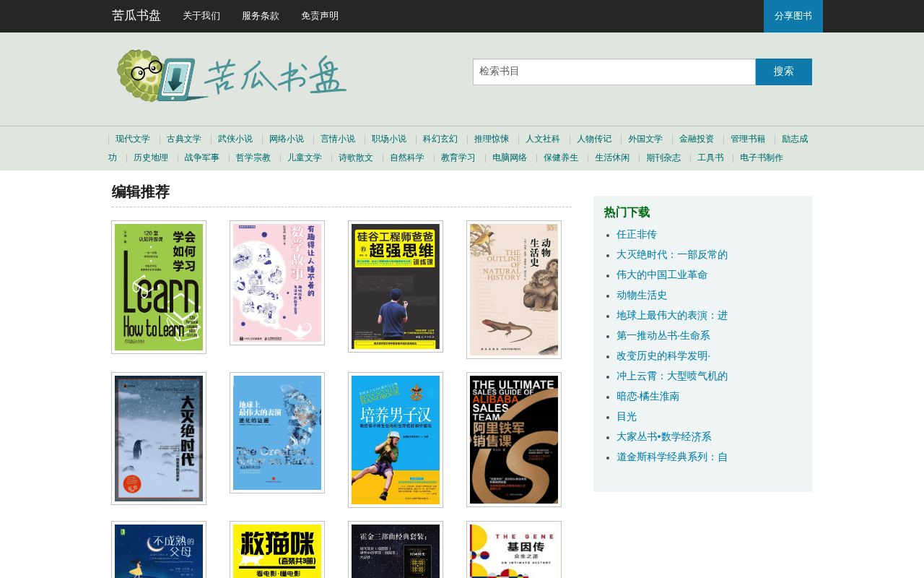This screenshot has height=578, width=924.
Task: Open the 期刊杂志 category
Action: point(663,158)
